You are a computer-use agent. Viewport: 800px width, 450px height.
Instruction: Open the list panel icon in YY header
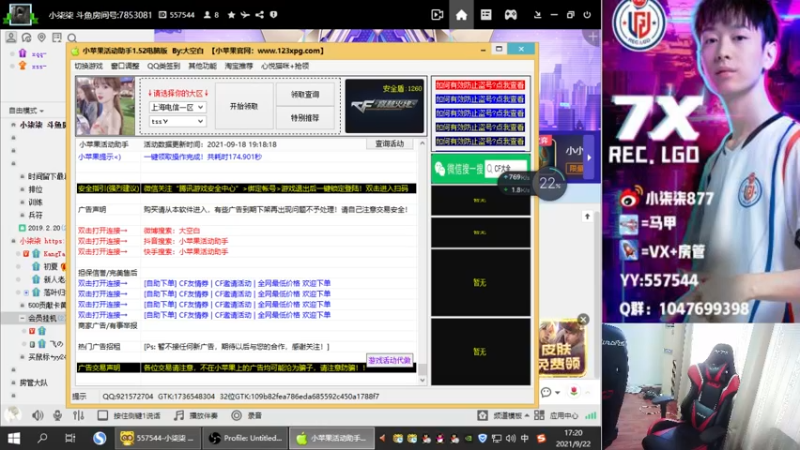tap(486, 15)
